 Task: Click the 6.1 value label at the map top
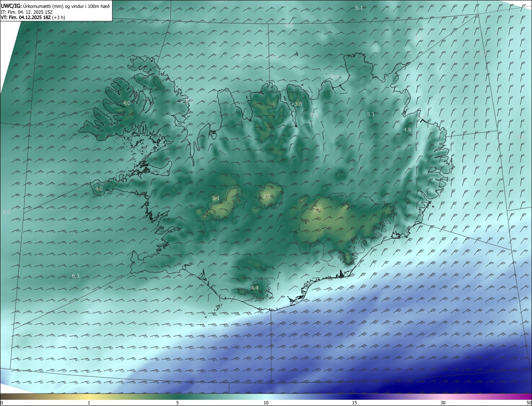coord(360,7)
